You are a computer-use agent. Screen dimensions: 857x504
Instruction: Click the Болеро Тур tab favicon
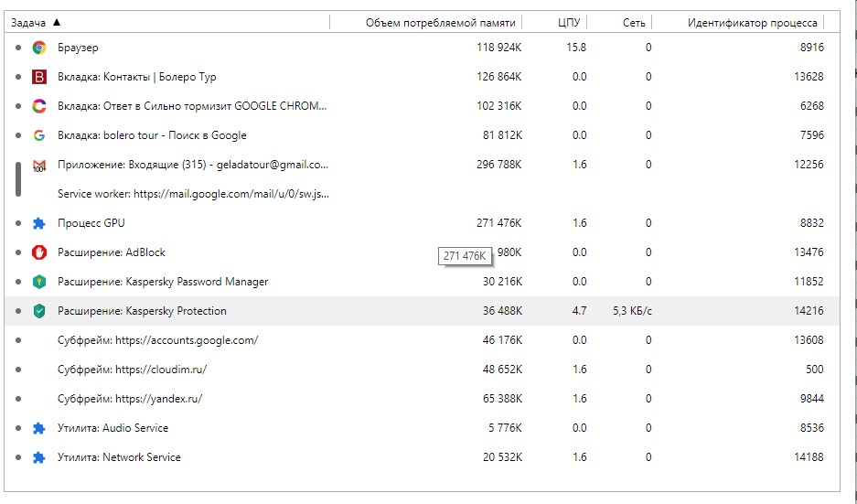tap(38, 77)
